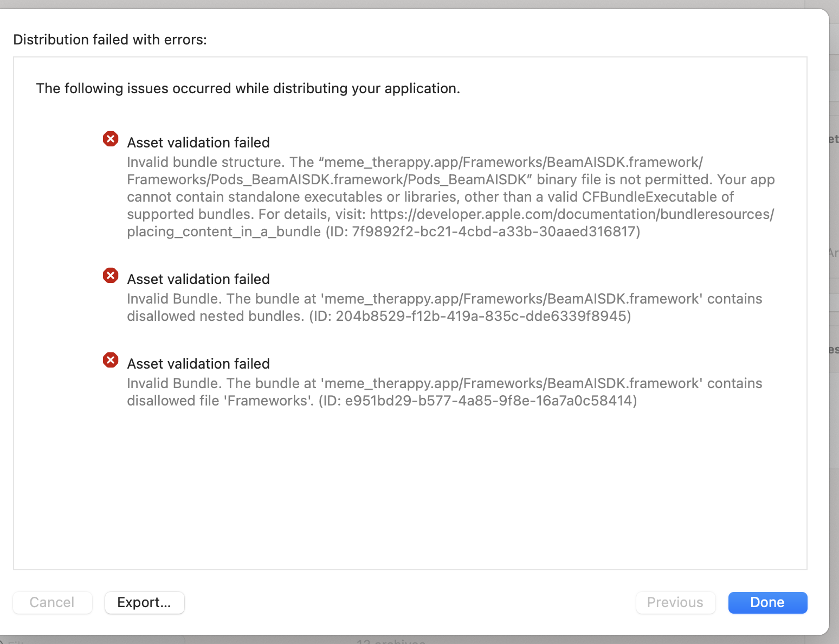
Task: Click the 'Distribution failed with errors:' title
Action: point(110,40)
